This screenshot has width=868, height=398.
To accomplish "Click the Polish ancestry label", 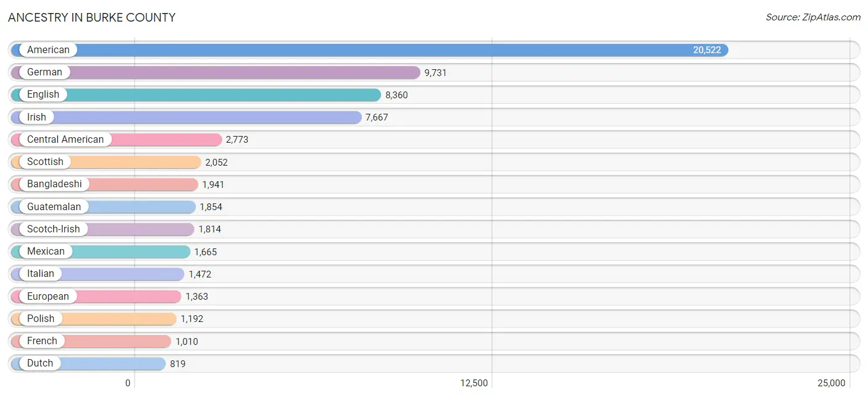I will point(41,319).
